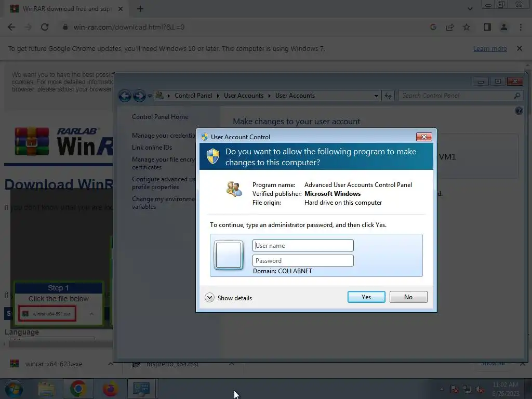Image resolution: width=532 pixels, height=399 pixels.
Task: Click No in the User Account Control dialog
Action: tap(408, 297)
